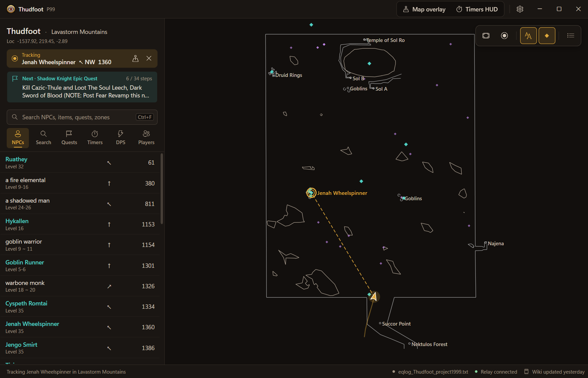Click the Jenah Wheelspinner map marker
This screenshot has height=378, width=588.
pyautogui.click(x=311, y=193)
